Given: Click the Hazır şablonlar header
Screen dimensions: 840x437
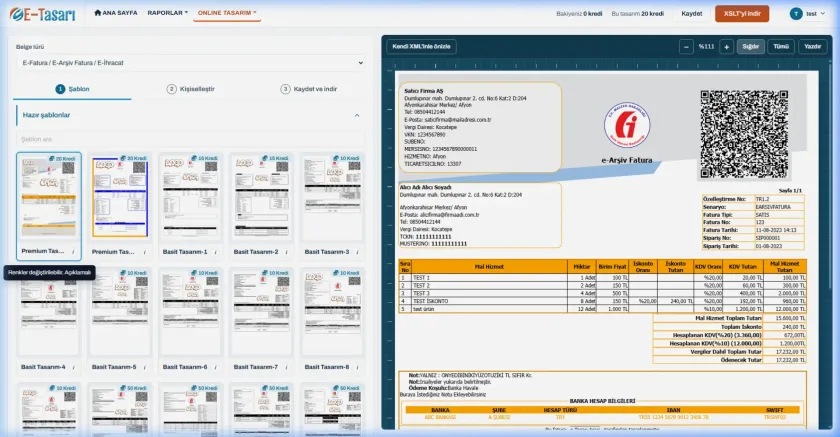Looking at the screenshot, I should tap(191, 115).
